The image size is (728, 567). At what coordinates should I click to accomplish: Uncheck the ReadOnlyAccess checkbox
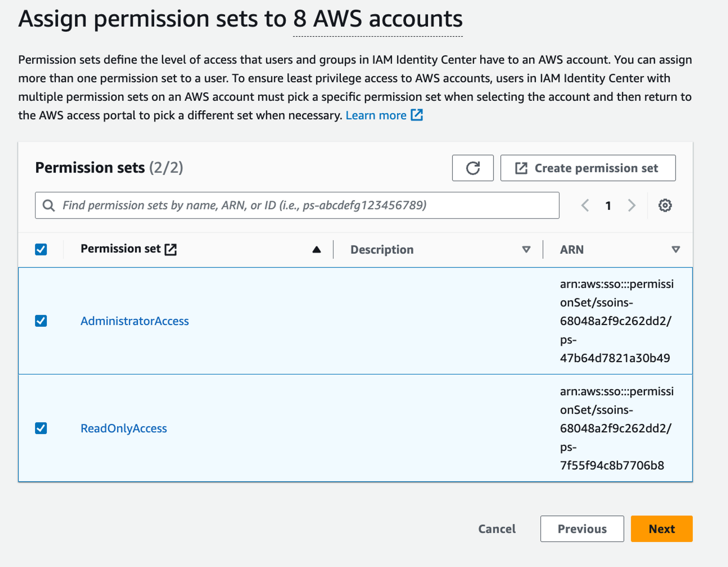pyautogui.click(x=41, y=428)
